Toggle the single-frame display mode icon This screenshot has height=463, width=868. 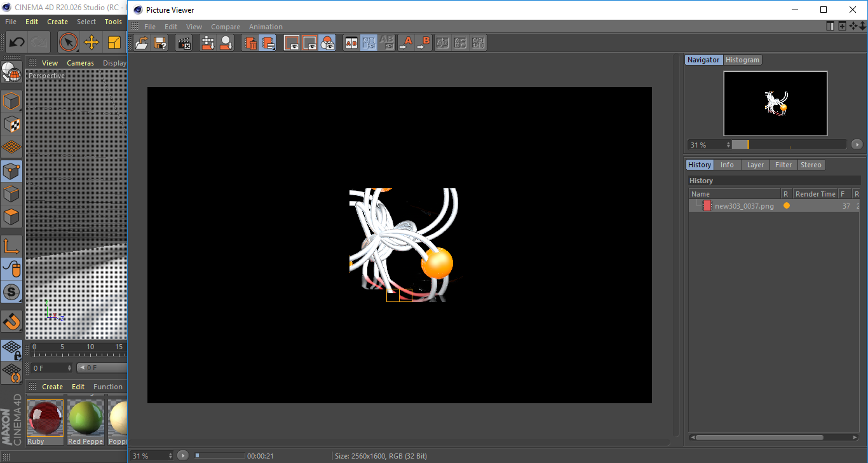(292, 43)
